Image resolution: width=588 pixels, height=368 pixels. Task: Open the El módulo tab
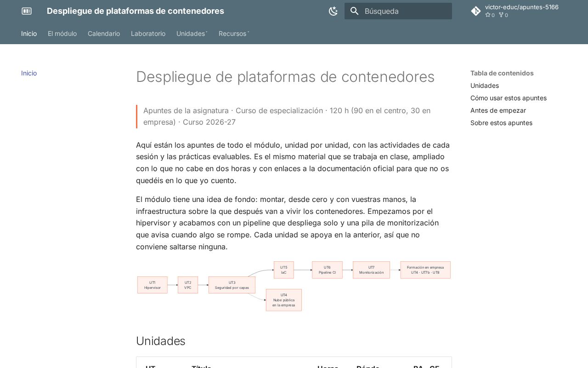pyautogui.click(x=62, y=34)
